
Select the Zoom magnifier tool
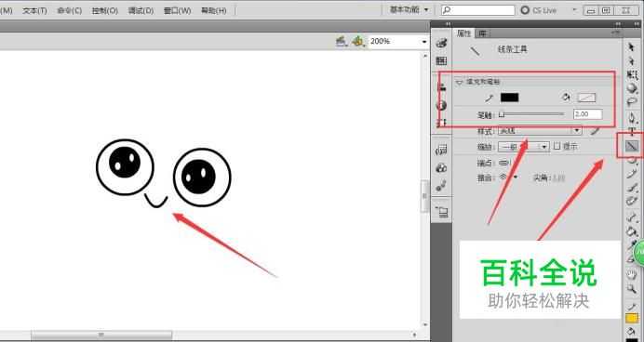coord(632,289)
